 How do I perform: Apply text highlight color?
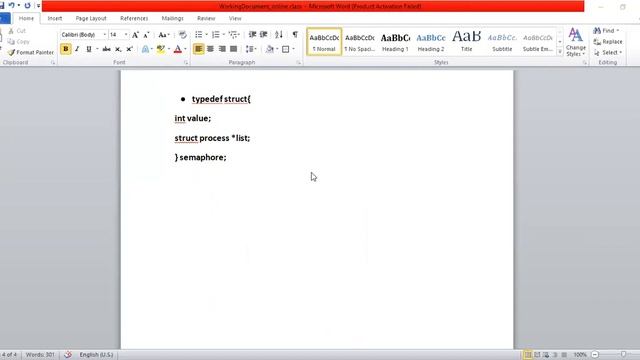click(161, 49)
